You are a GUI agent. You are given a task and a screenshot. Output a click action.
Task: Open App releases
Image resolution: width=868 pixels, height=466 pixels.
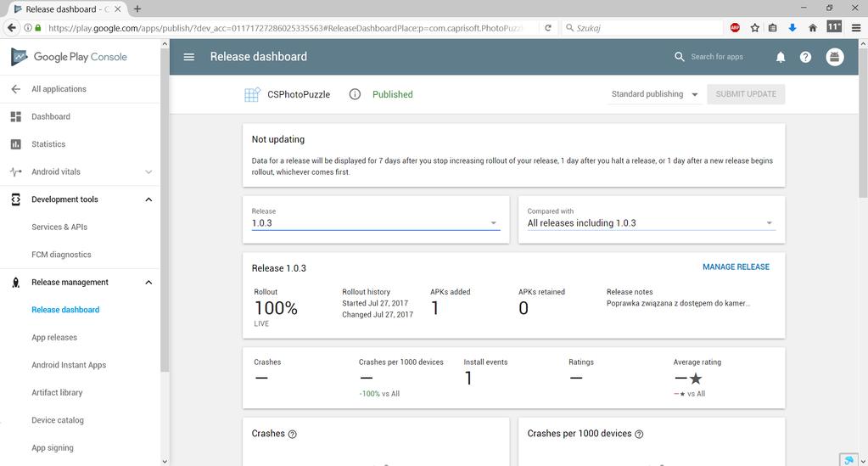click(x=54, y=338)
